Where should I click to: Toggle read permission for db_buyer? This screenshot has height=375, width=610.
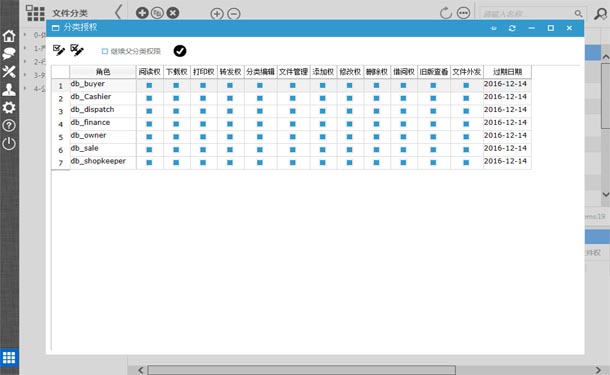click(x=149, y=85)
